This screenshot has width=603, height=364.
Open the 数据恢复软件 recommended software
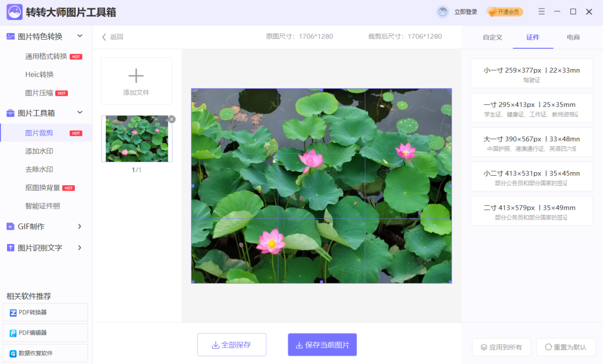click(45, 353)
